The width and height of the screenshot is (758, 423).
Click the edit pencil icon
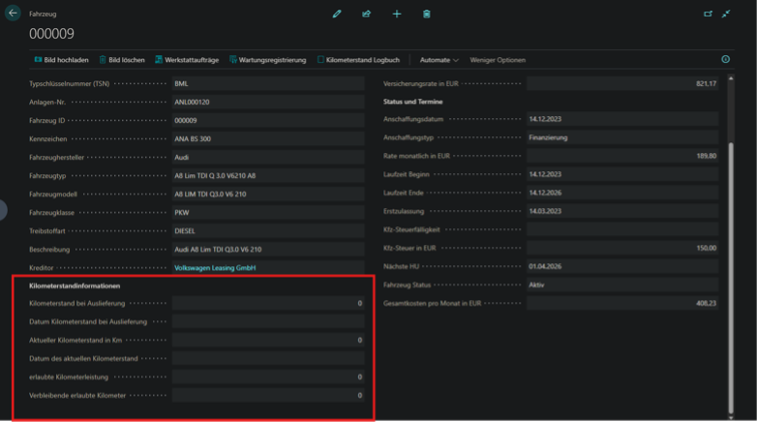tap(337, 14)
